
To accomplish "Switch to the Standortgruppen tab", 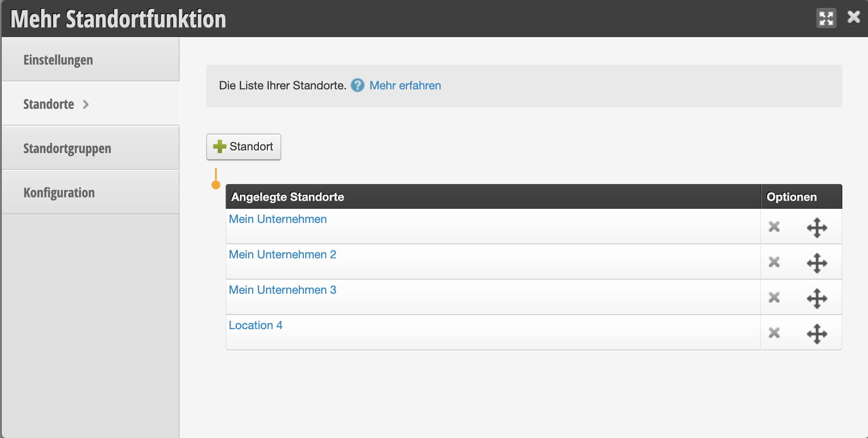I will 91,148.
